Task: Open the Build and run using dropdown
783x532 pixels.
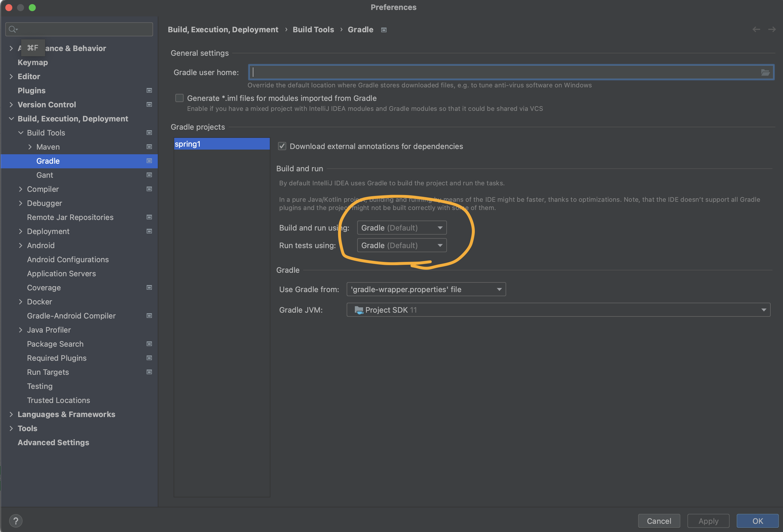Action: tap(401, 228)
